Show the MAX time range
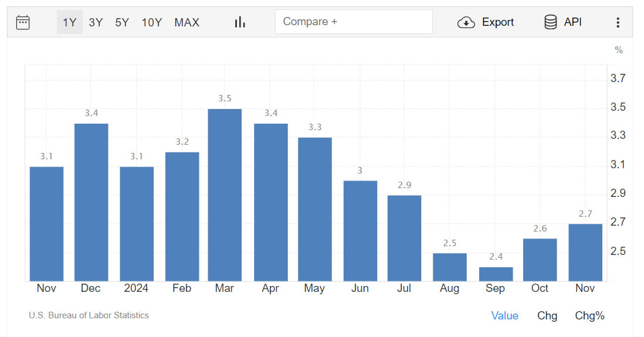644x337 pixels. pos(187,22)
